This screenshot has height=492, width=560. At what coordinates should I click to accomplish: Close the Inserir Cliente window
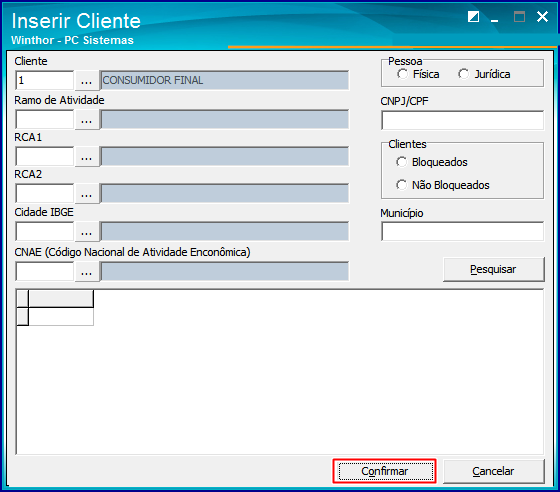pyautogui.click(x=542, y=16)
